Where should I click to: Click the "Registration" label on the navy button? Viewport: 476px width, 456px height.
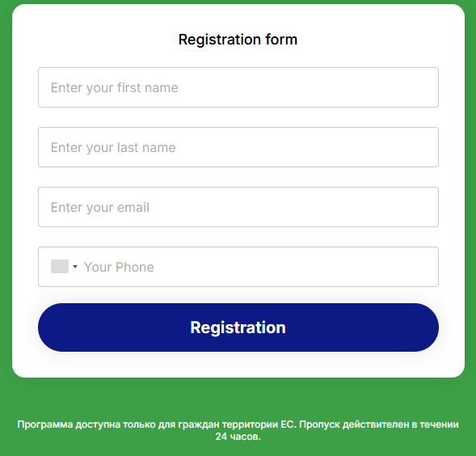pyautogui.click(x=238, y=327)
